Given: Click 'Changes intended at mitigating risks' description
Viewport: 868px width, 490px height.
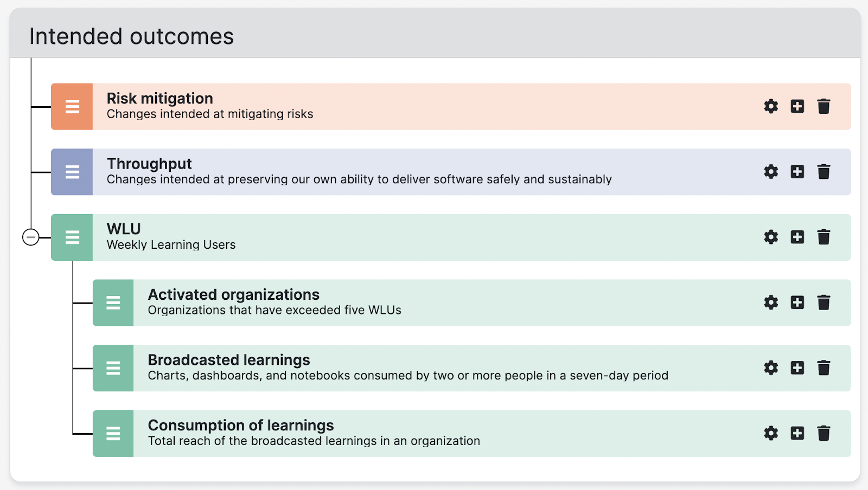Looking at the screenshot, I should 210,114.
